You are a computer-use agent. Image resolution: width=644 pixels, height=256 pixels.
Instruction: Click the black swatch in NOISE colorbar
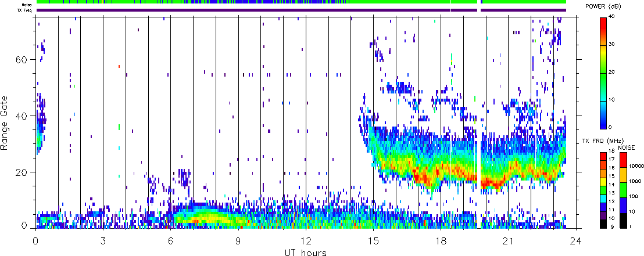(x=622, y=221)
